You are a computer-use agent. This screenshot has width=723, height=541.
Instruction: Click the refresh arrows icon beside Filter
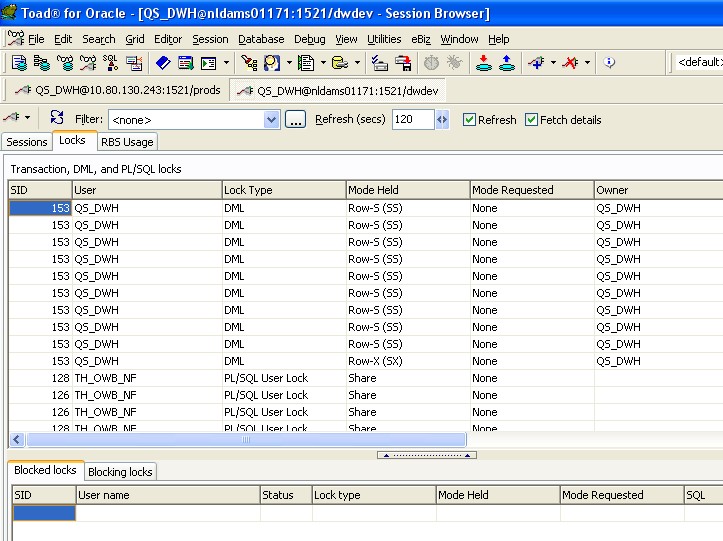coord(57,118)
